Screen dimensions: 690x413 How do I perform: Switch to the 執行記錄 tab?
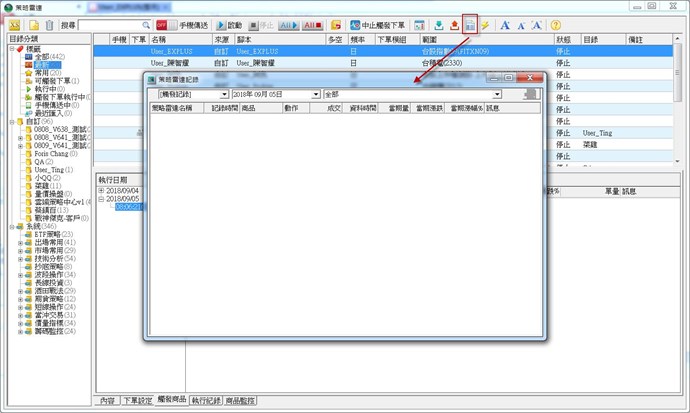207,400
